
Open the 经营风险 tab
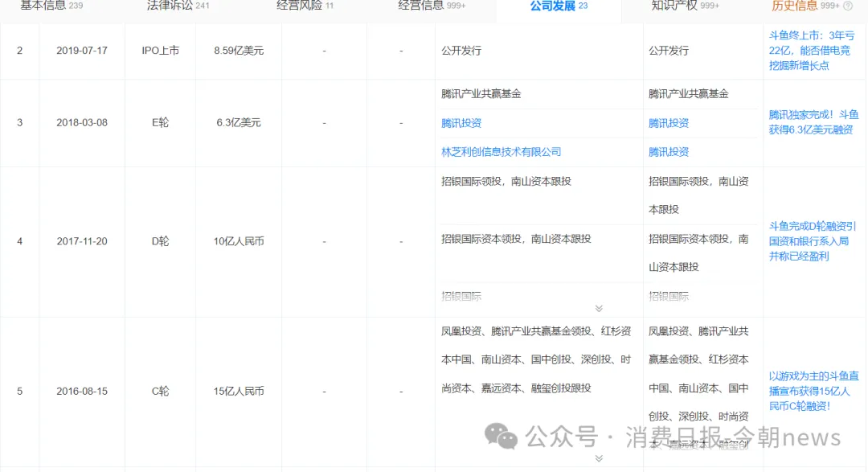(305, 6)
